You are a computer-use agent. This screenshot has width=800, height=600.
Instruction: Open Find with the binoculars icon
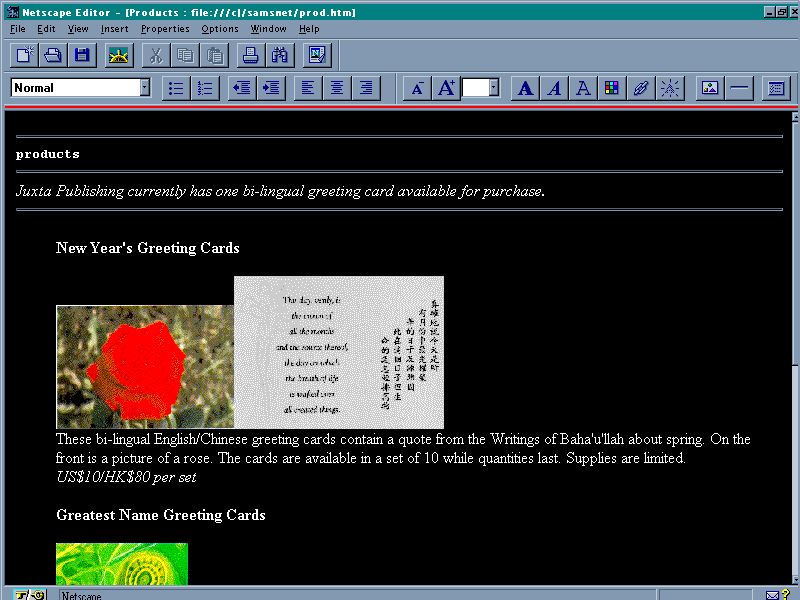pos(279,55)
